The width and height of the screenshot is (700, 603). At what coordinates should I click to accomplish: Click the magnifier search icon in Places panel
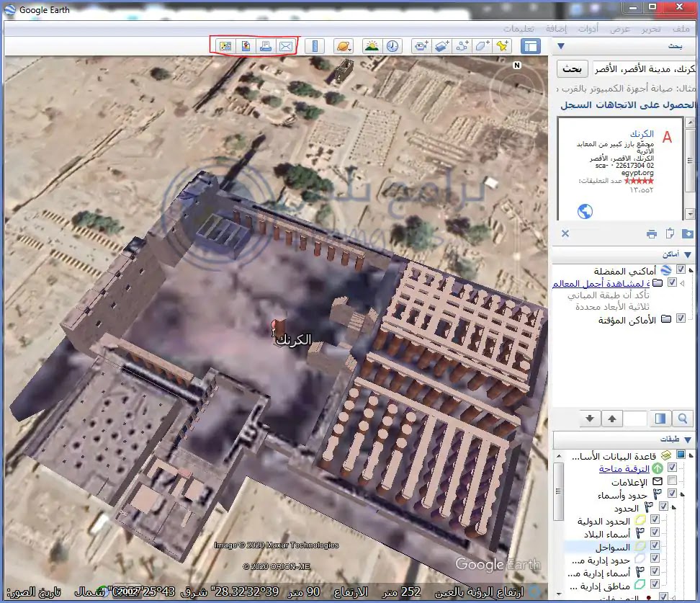click(x=682, y=419)
